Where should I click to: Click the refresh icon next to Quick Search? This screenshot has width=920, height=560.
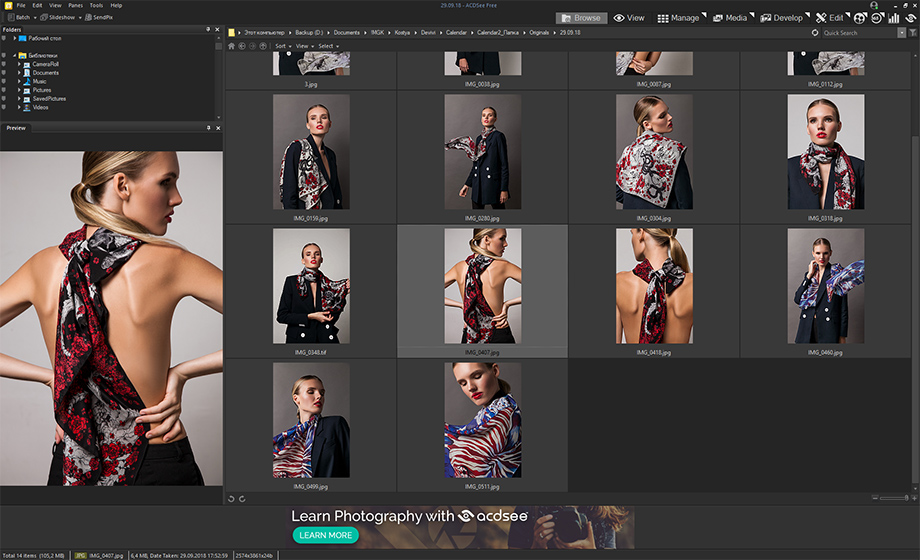pyautogui.click(x=815, y=33)
